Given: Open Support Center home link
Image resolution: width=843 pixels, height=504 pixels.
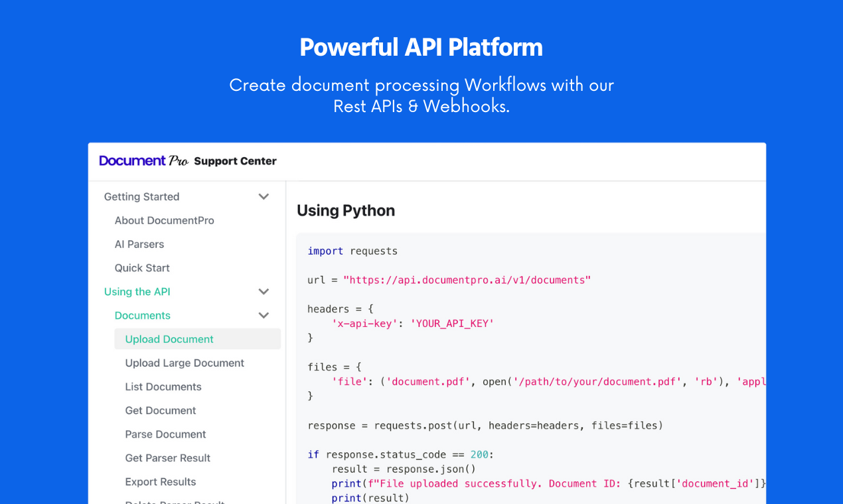Looking at the screenshot, I should (x=235, y=160).
